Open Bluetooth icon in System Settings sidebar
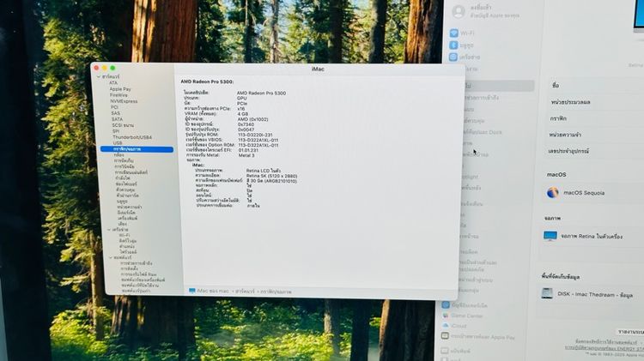The height and width of the screenshot is (361, 644). (x=453, y=45)
